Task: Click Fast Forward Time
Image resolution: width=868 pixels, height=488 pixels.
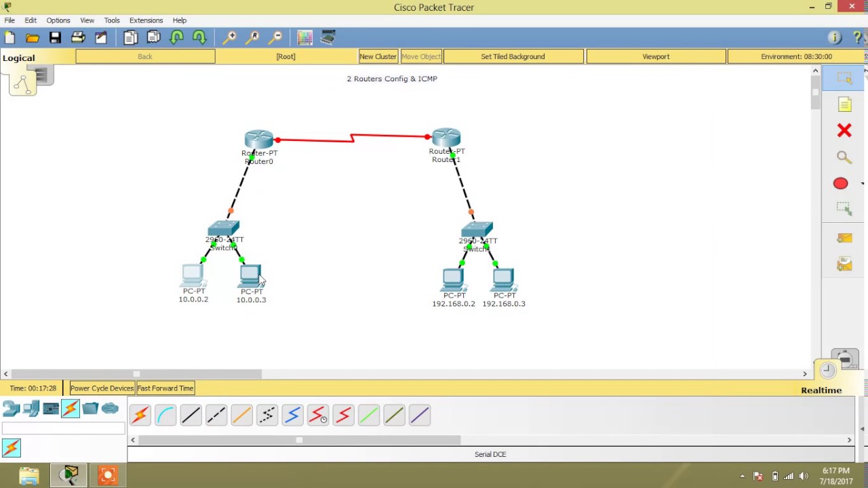Action: [165, 388]
